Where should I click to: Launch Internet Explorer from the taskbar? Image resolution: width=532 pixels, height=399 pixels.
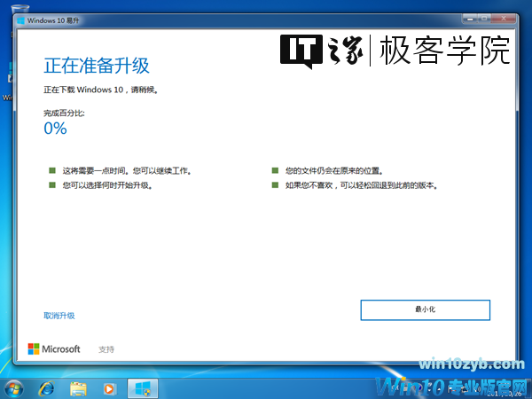coord(46,387)
